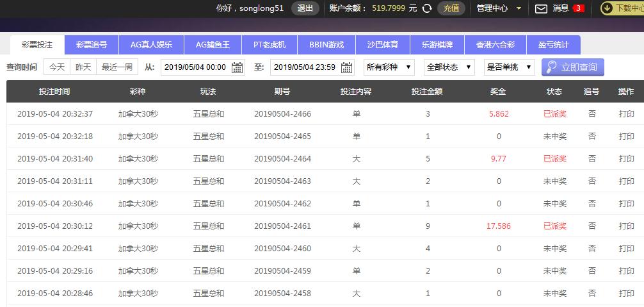644x307 pixels.
Task: Click the download center arrow icon
Action: (x=606, y=8)
